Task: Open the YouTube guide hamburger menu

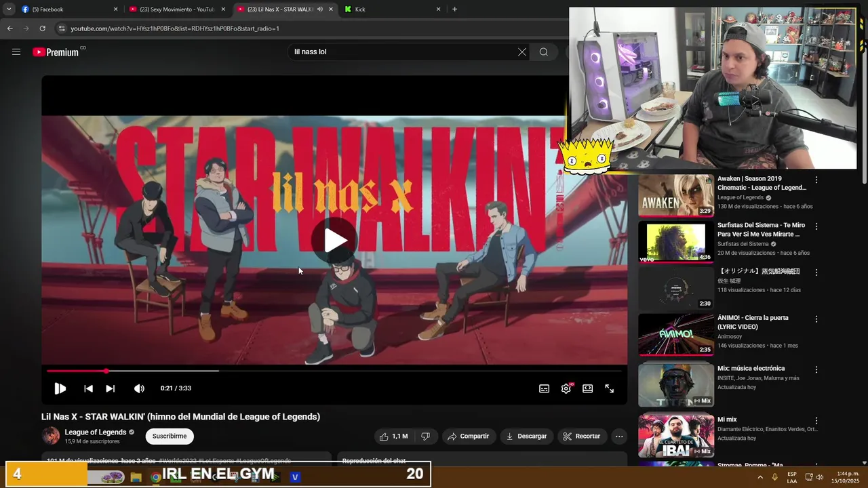Action: tap(16, 52)
